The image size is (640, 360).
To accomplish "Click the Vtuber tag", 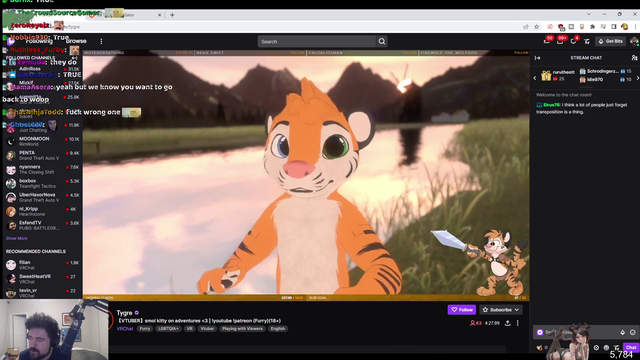I will [207, 329].
